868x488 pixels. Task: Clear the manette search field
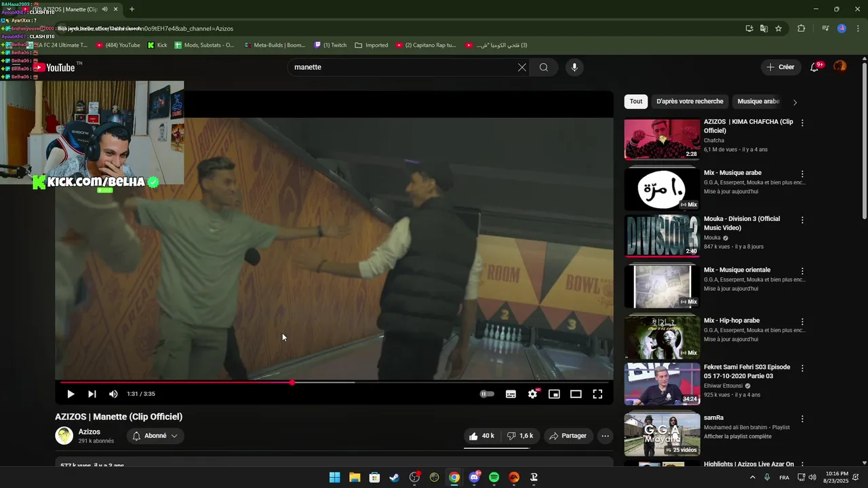pyautogui.click(x=521, y=67)
